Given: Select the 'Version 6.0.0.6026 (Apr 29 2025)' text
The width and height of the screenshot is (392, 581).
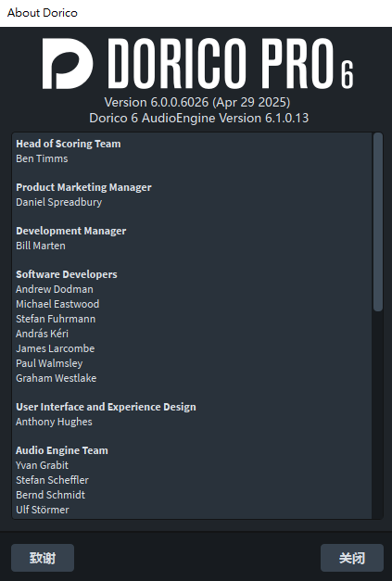Looking at the screenshot, I should [197, 102].
